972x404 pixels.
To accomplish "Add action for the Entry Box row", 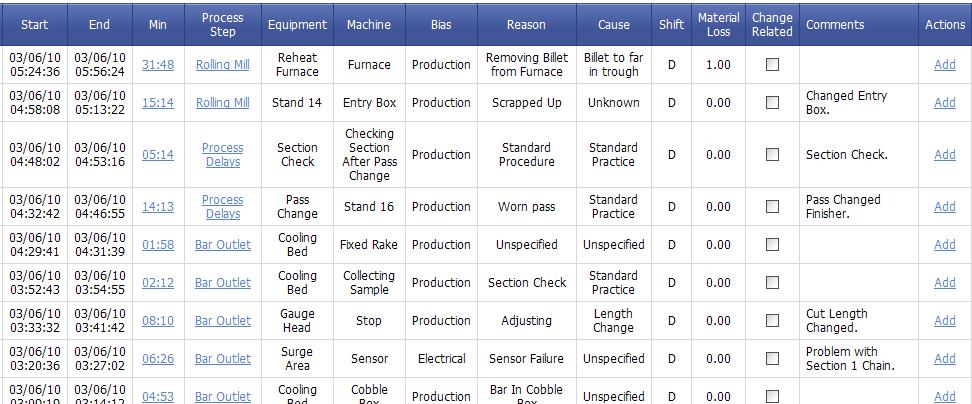I will (945, 102).
